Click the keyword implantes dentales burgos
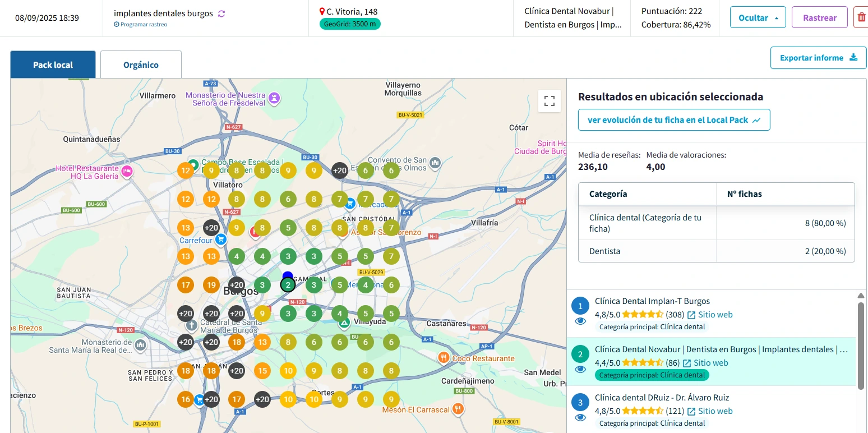868x433 pixels. click(x=163, y=13)
